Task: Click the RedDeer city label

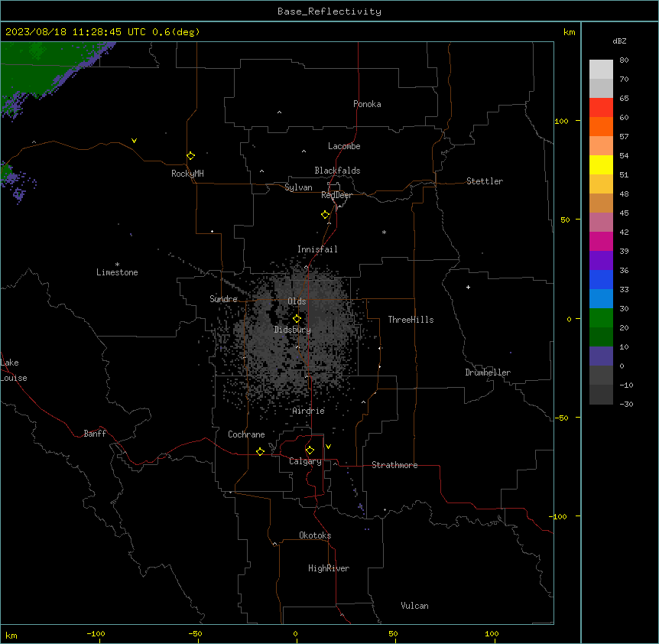Action: point(336,195)
